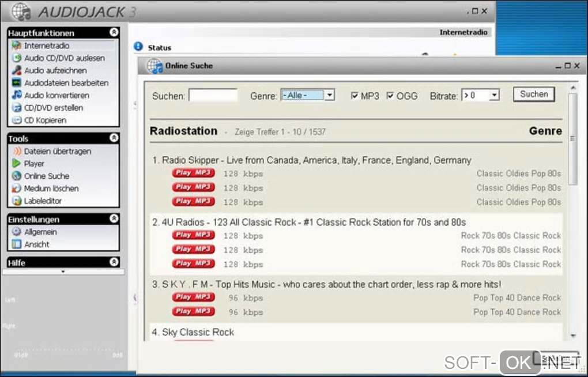Click the Audiodateien bearbeiten icon
Image resolution: width=588 pixels, height=377 pixels.
click(16, 83)
